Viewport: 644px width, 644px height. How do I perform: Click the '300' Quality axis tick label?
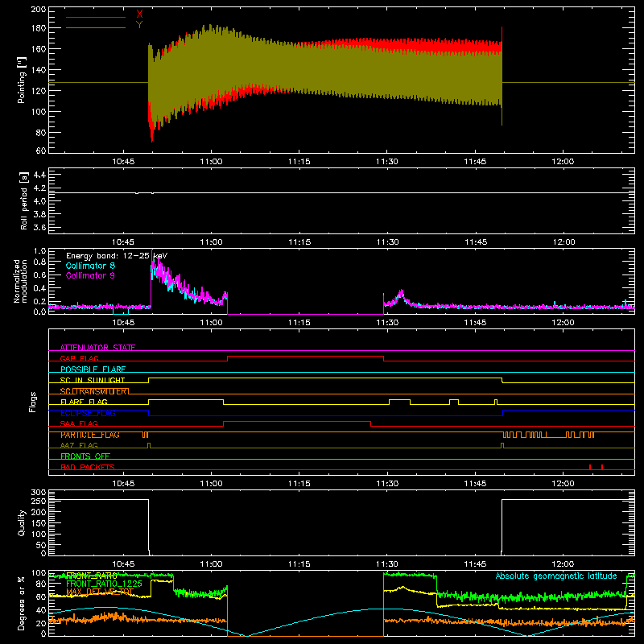click(38, 493)
